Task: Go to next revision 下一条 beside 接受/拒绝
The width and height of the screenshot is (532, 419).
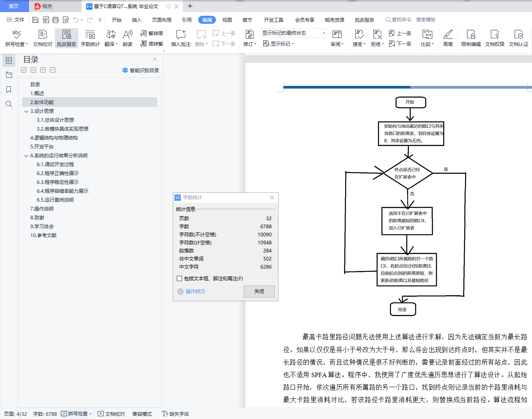Action: coord(400,44)
